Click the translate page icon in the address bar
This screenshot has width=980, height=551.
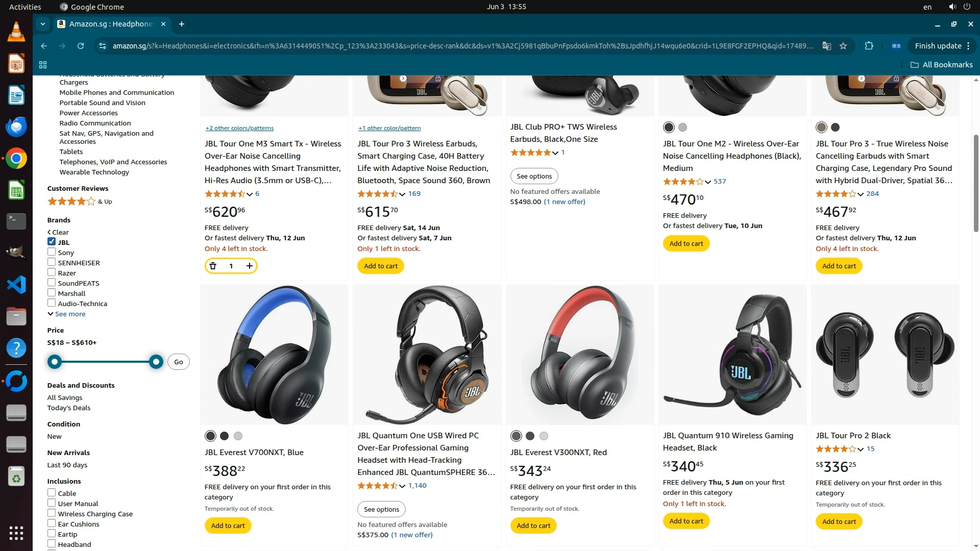pyautogui.click(x=826, y=46)
